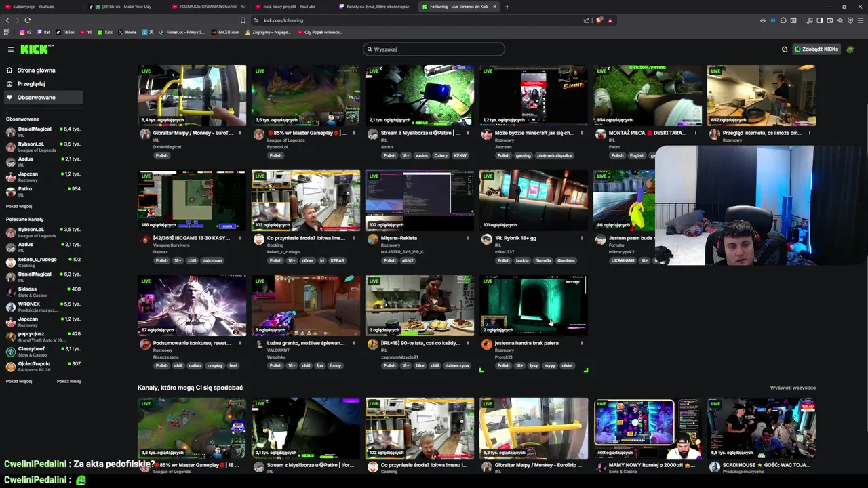868x488 pixels.
Task: Click the Wyszukaj search field
Action: [x=434, y=49]
